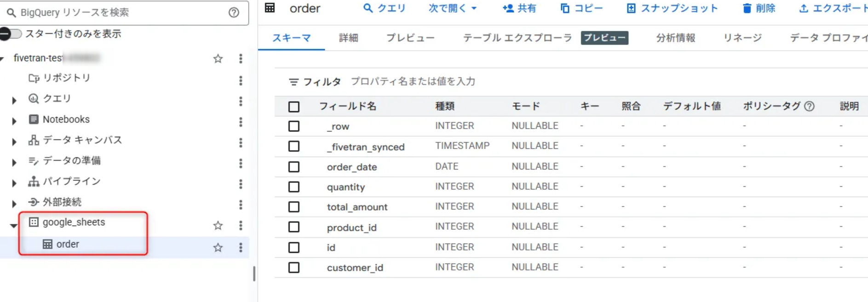Collapse the google_sheets dataset node
The width and height of the screenshot is (868, 302).
point(14,226)
